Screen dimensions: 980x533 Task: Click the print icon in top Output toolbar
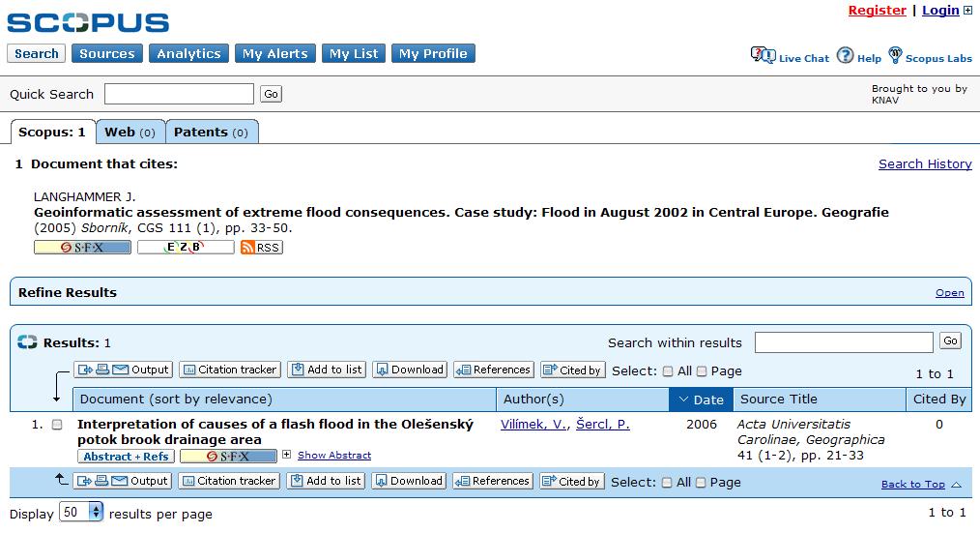[x=102, y=370]
